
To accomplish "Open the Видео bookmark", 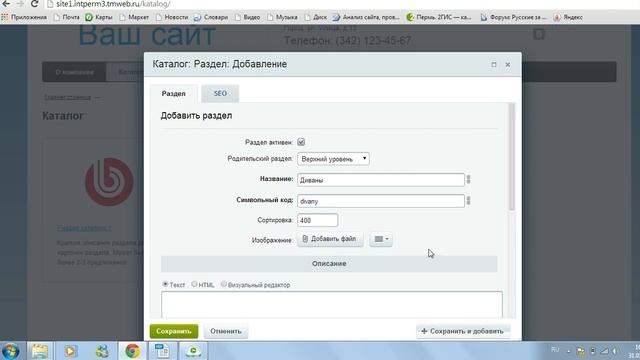I will [x=247, y=17].
